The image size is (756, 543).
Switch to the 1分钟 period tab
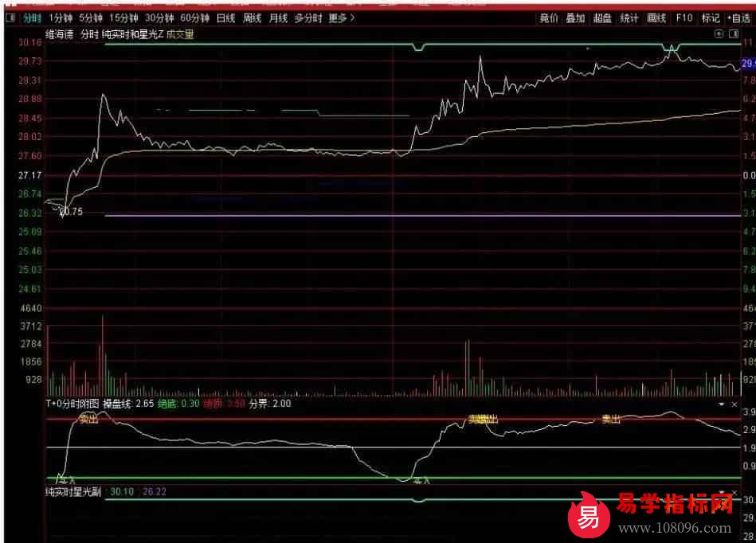point(61,18)
